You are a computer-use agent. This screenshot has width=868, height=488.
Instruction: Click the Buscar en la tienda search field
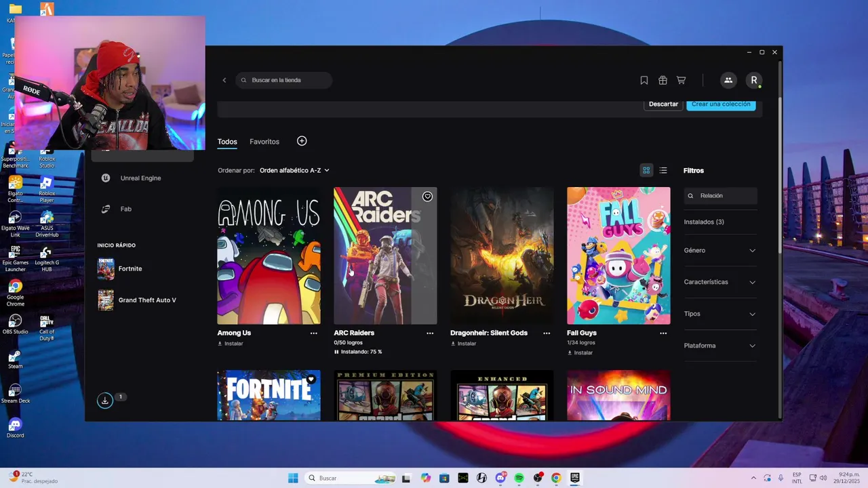284,80
